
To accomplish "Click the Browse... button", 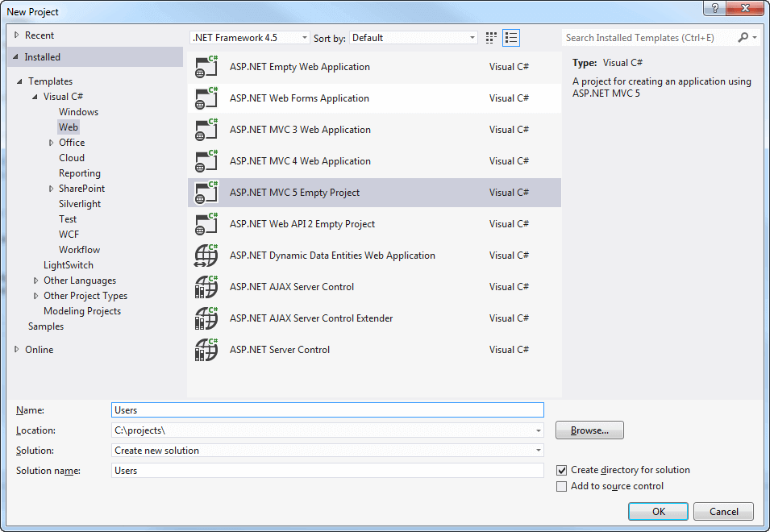I will click(589, 430).
